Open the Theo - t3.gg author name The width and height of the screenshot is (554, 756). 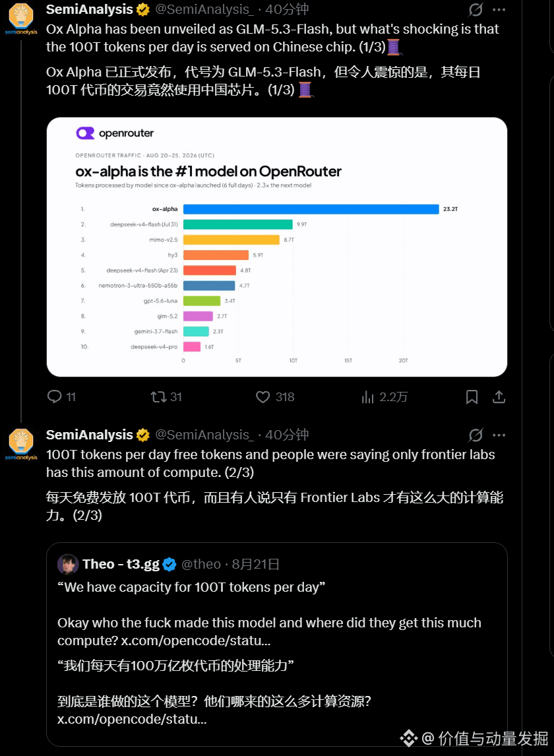[x=121, y=564]
